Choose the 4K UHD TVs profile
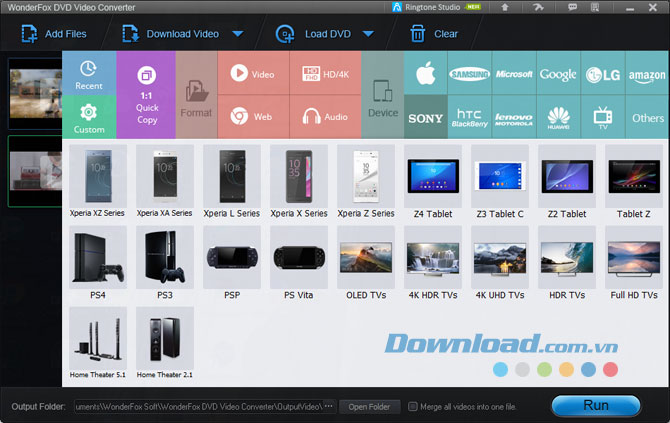Image resolution: width=670 pixels, height=423 pixels. pyautogui.click(x=500, y=263)
